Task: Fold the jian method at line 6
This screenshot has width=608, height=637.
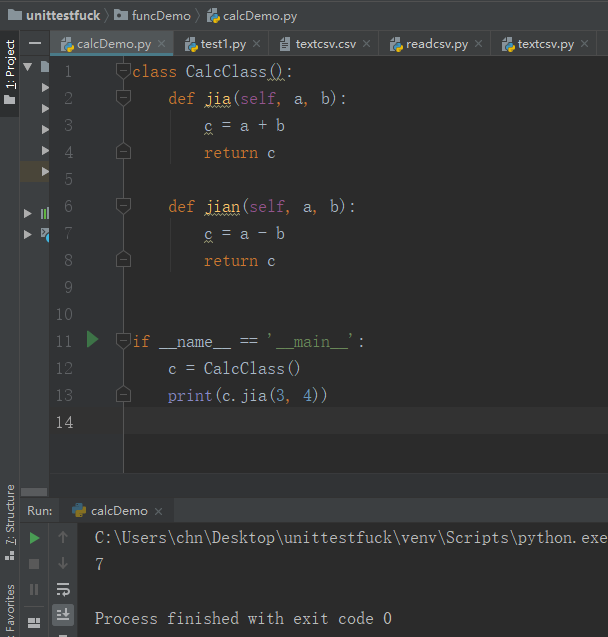Action: [x=123, y=206]
